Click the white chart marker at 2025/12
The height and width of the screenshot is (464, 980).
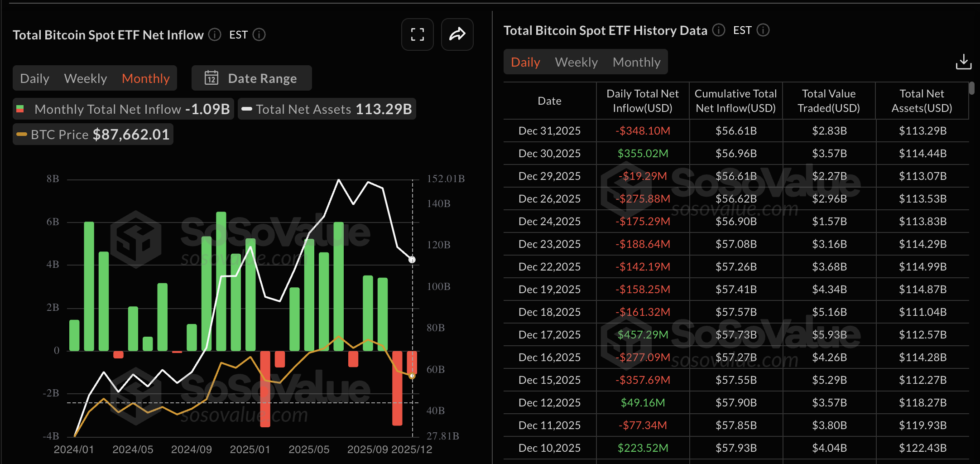(412, 260)
